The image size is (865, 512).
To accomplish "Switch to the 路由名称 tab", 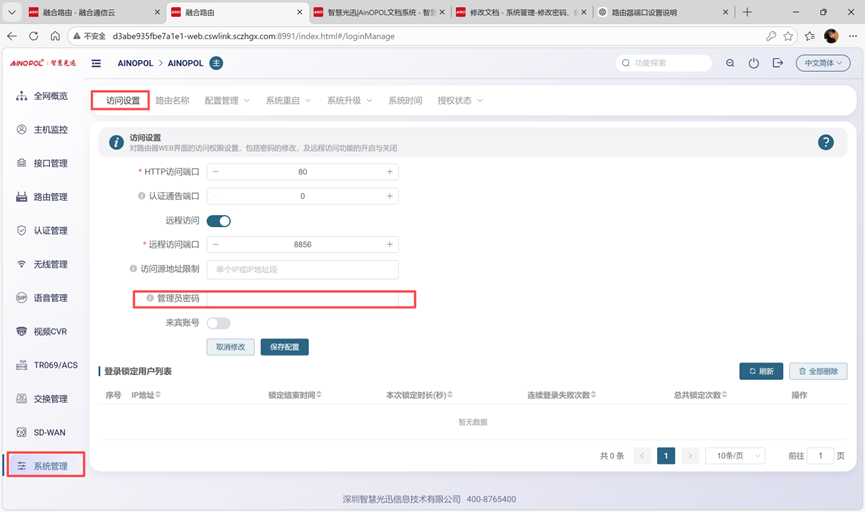I will [172, 101].
